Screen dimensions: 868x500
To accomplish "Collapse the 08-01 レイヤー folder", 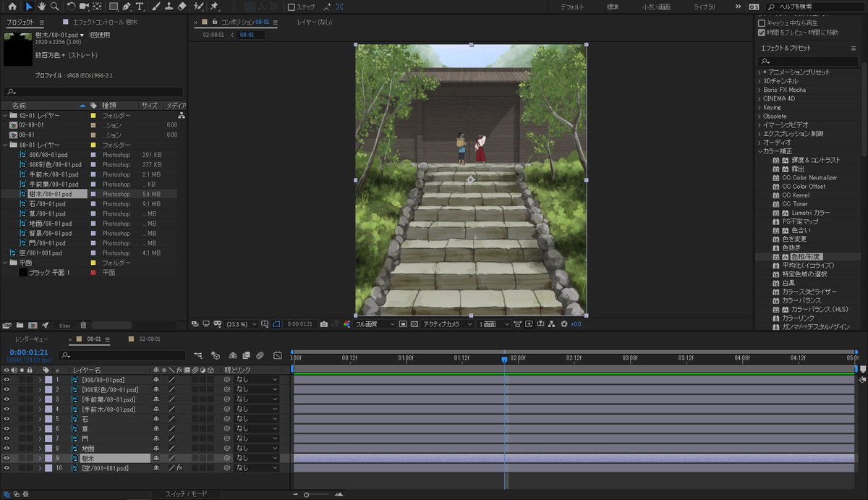I will click(5, 145).
